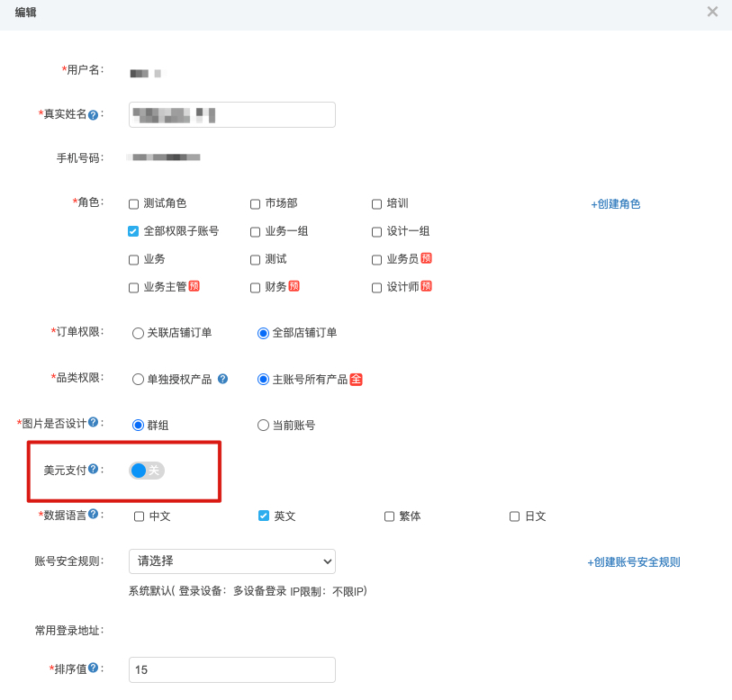The width and height of the screenshot is (732, 700).
Task: Toggle the 美元支付 switch
Action: point(147,471)
